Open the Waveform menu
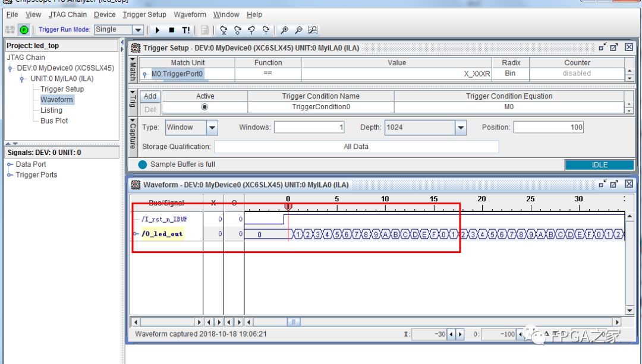Image resolution: width=642 pixels, height=364 pixels. 190,15
